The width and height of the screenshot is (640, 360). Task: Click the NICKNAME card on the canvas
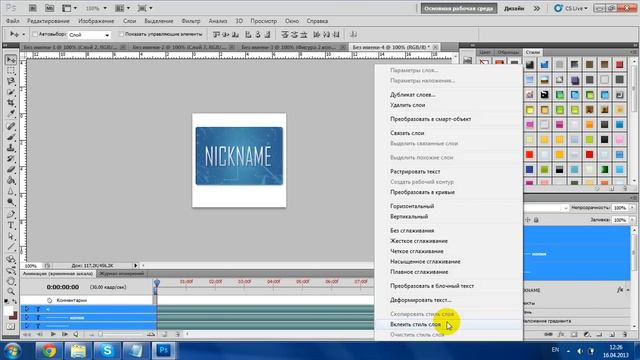pos(239,156)
